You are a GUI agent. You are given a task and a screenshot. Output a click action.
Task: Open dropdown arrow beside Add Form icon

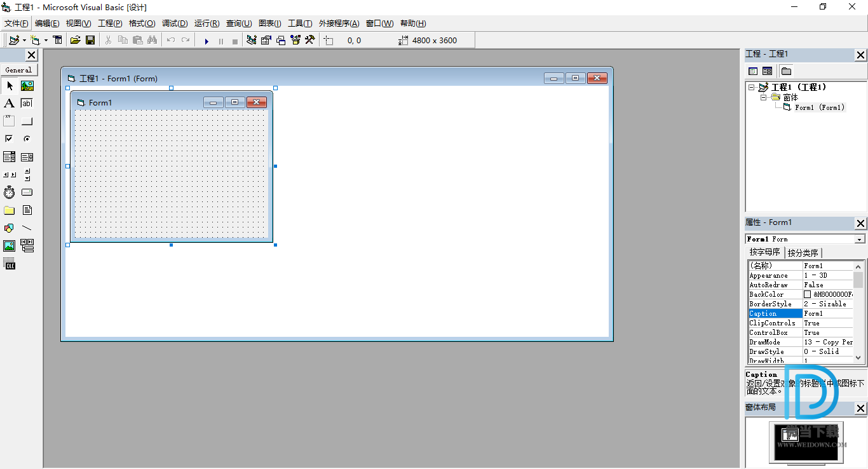click(x=46, y=40)
